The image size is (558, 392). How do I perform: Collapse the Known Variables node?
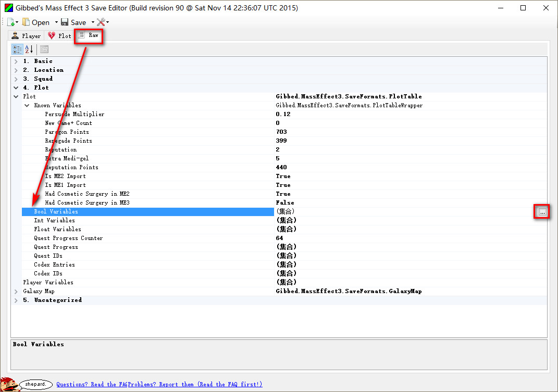coord(27,105)
